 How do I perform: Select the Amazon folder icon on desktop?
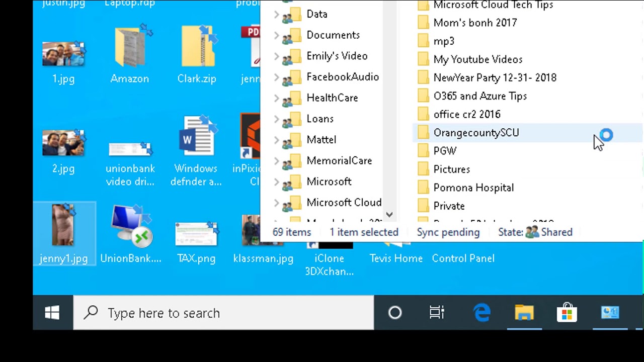(130, 48)
